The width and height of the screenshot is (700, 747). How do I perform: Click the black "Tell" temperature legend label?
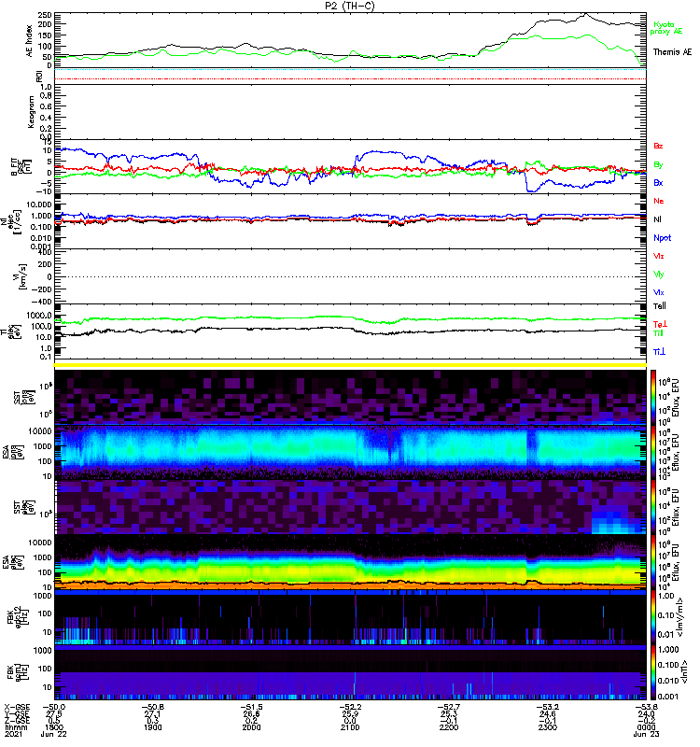coord(660,306)
